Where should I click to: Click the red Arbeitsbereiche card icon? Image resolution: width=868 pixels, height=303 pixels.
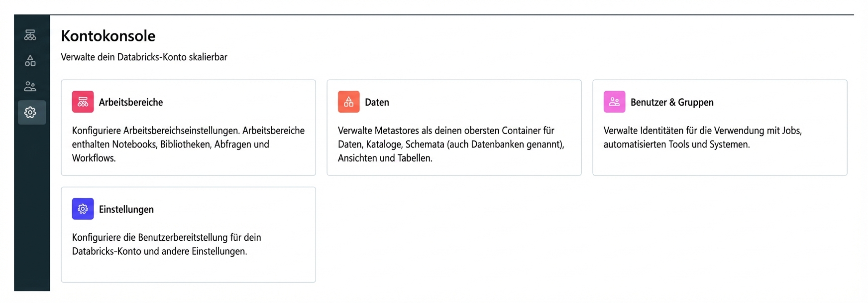[83, 102]
